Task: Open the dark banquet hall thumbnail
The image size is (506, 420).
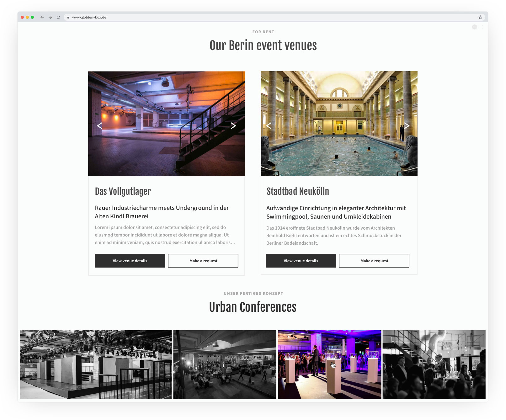Action: pyautogui.click(x=225, y=364)
